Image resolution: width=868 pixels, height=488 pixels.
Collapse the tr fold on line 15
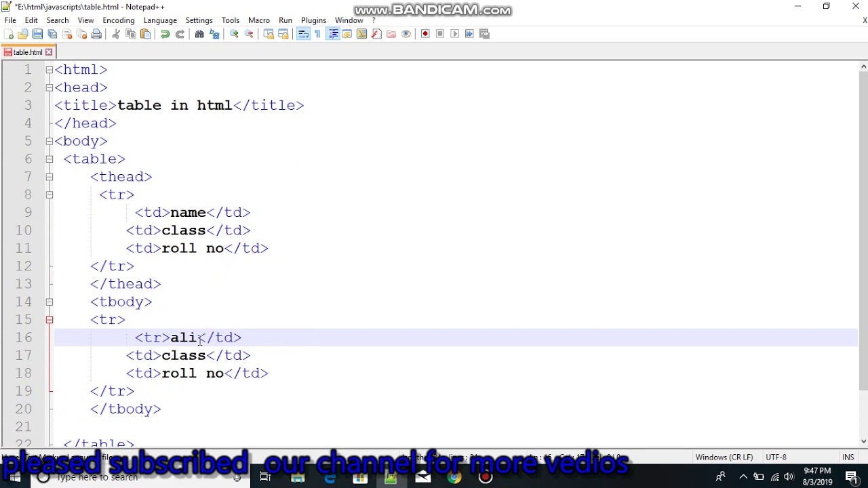[49, 320]
